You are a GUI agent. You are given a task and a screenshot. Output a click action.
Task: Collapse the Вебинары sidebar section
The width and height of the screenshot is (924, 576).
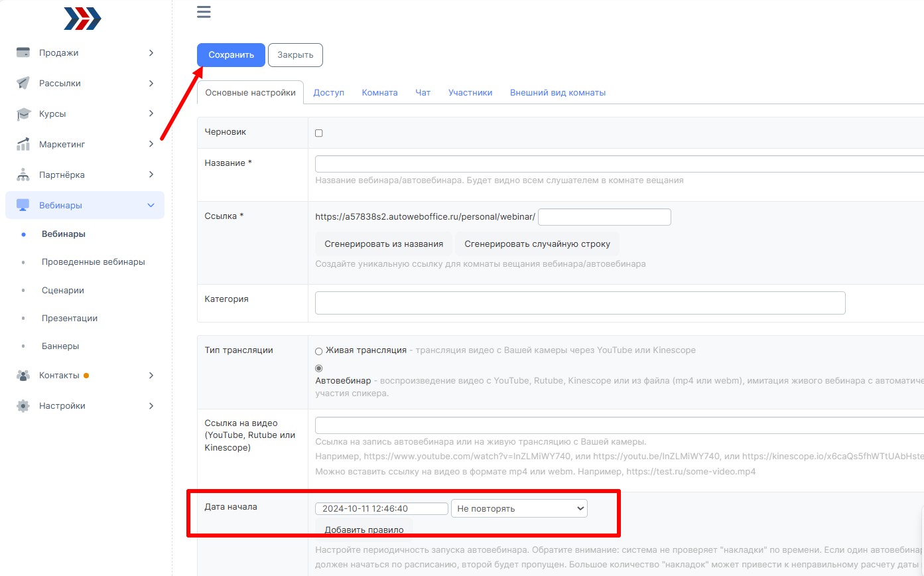pos(151,205)
